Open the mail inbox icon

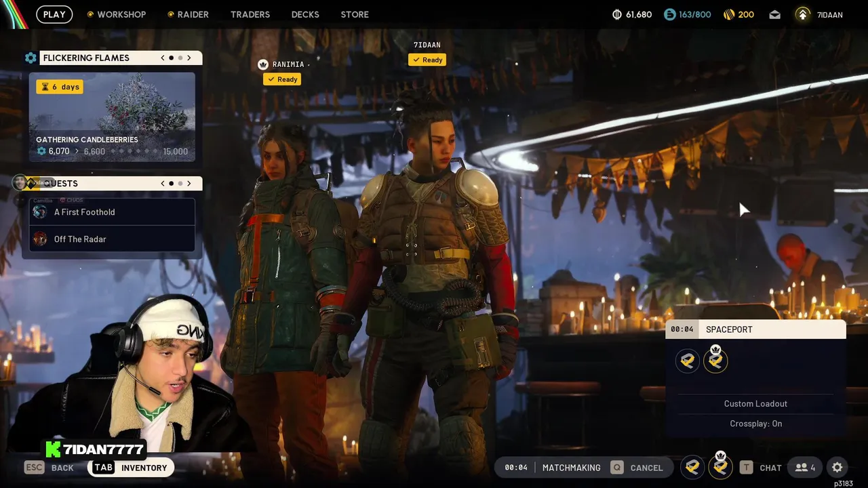click(x=774, y=14)
